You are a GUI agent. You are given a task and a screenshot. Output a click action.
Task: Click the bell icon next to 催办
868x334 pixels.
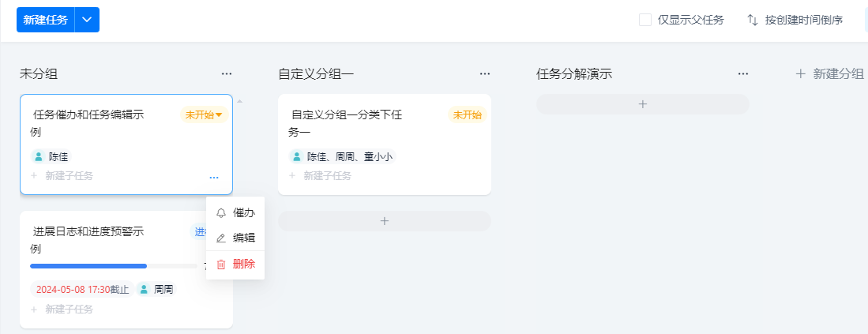[x=221, y=213]
